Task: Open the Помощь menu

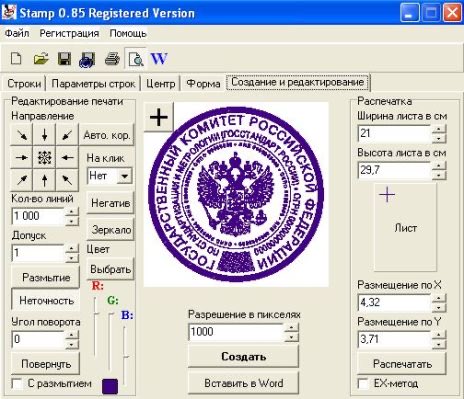Action: pyautogui.click(x=128, y=33)
